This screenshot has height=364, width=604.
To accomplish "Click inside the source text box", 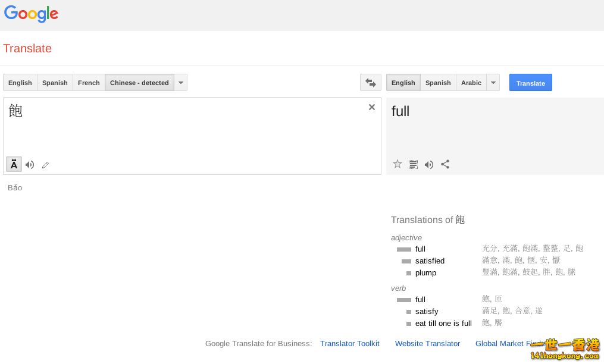I will (x=190, y=131).
